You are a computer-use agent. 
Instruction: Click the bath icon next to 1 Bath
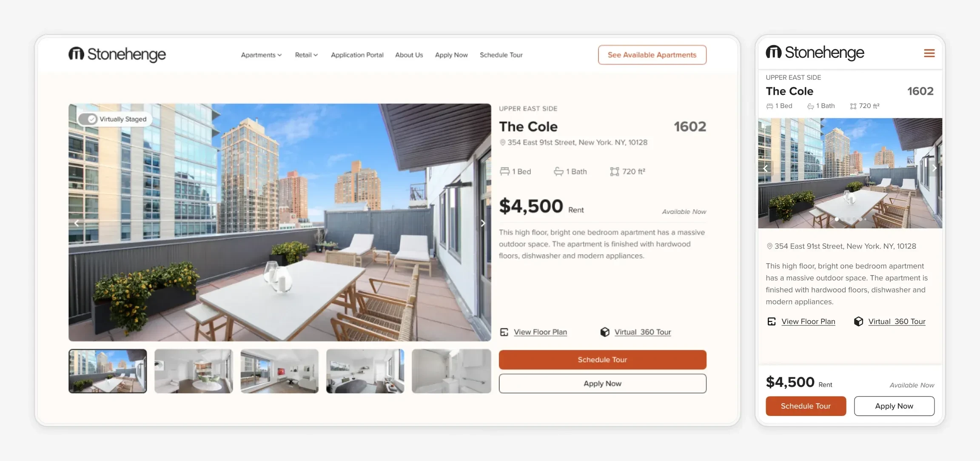pyautogui.click(x=558, y=171)
